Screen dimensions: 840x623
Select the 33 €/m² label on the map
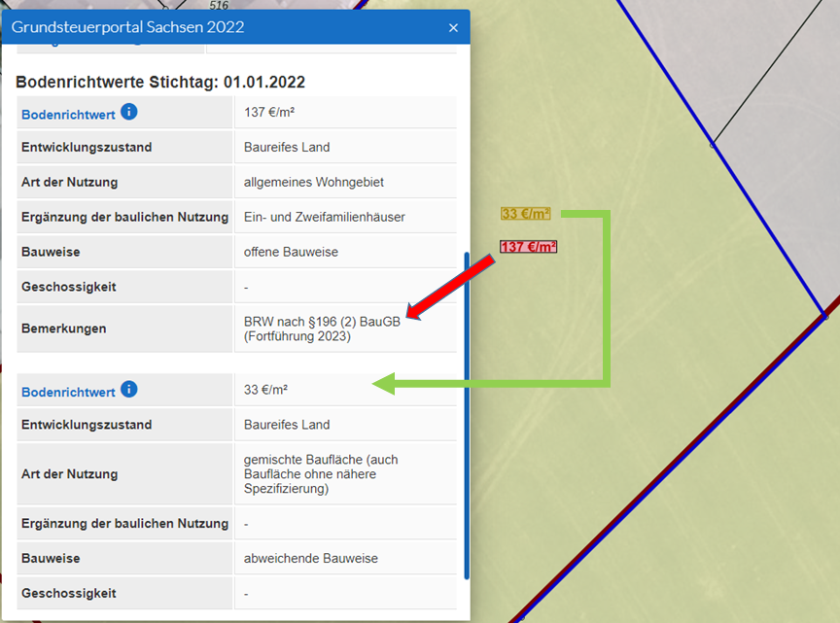pos(526,214)
